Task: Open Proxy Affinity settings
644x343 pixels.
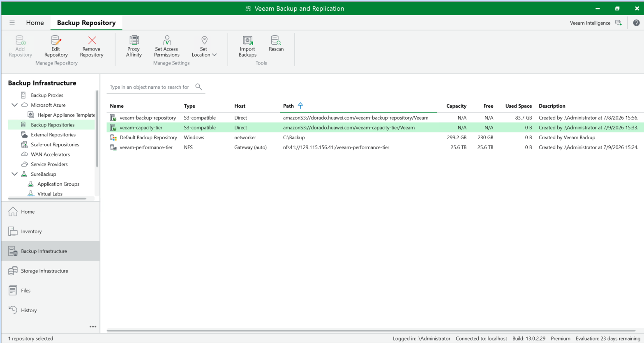Action: coord(134,46)
